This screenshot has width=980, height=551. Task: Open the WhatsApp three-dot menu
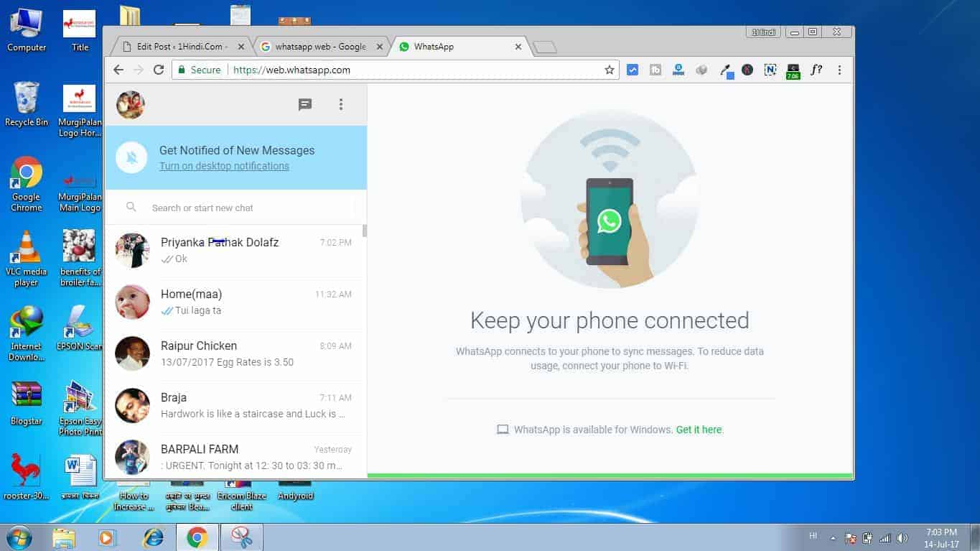coord(341,105)
